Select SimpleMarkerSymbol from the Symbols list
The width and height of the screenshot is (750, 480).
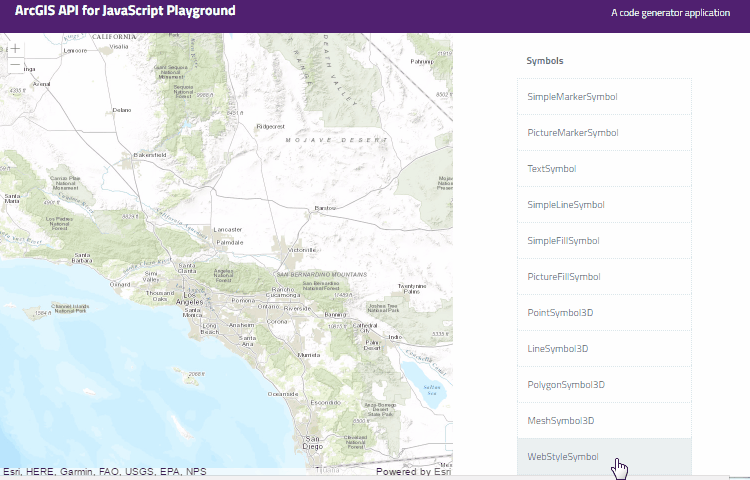click(604, 97)
